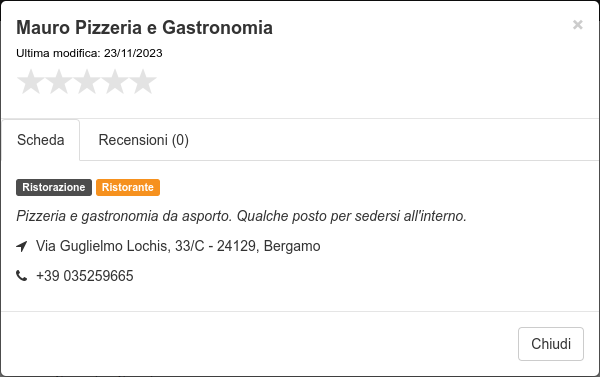Give five stars with last star
This screenshot has width=600, height=377.
tap(143, 82)
